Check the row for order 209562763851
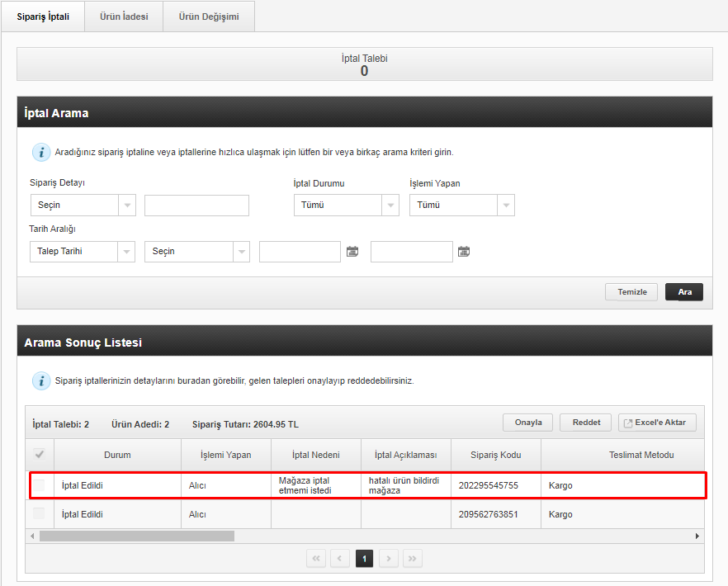 pyautogui.click(x=39, y=514)
